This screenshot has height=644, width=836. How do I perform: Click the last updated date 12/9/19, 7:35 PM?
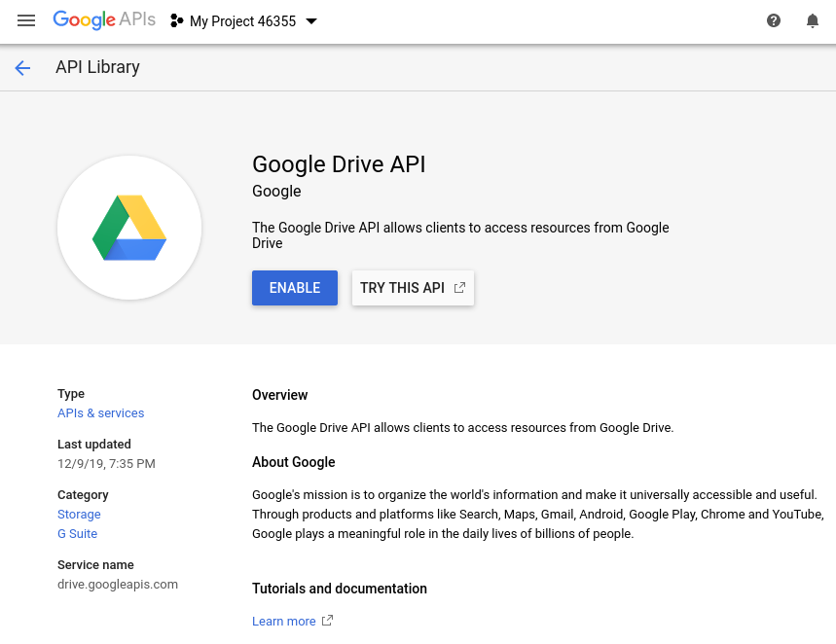107,464
